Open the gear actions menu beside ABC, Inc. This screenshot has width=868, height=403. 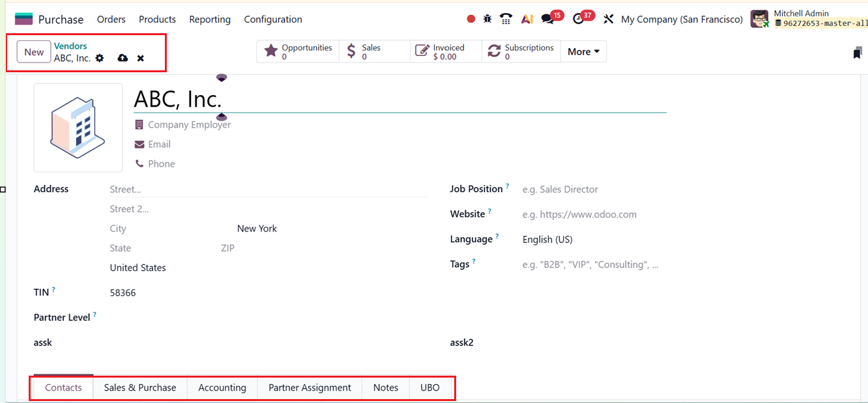[100, 58]
